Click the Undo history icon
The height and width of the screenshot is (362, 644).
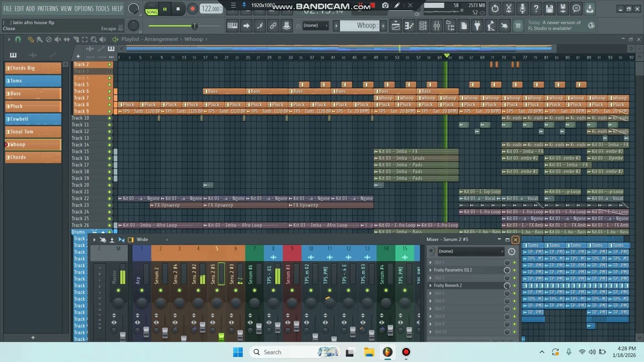click(495, 9)
